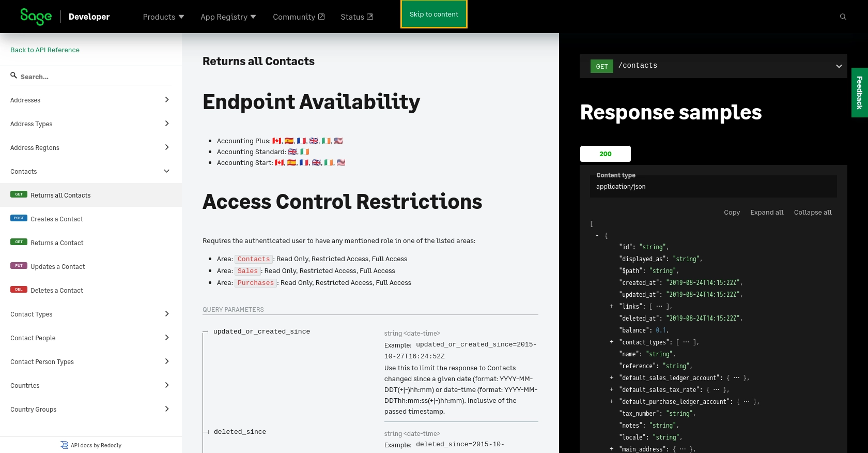Expand the "links" array plus sign
The width and height of the screenshot is (868, 453).
pos(612,306)
